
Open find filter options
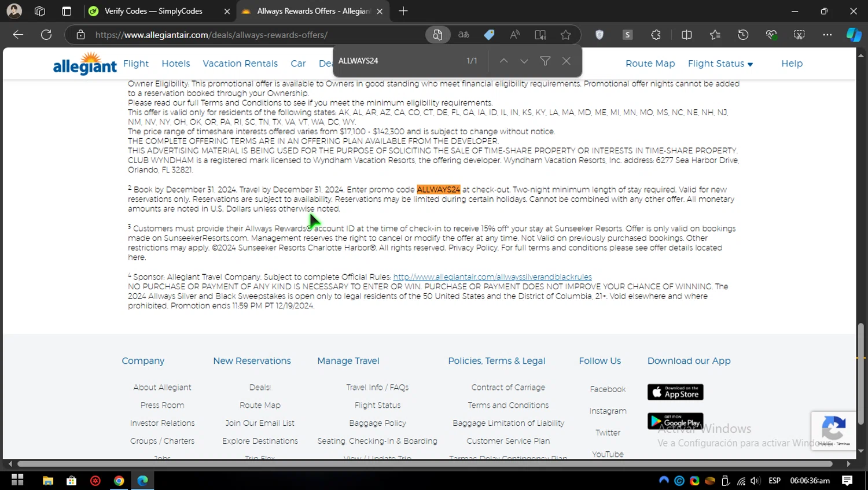click(x=545, y=61)
